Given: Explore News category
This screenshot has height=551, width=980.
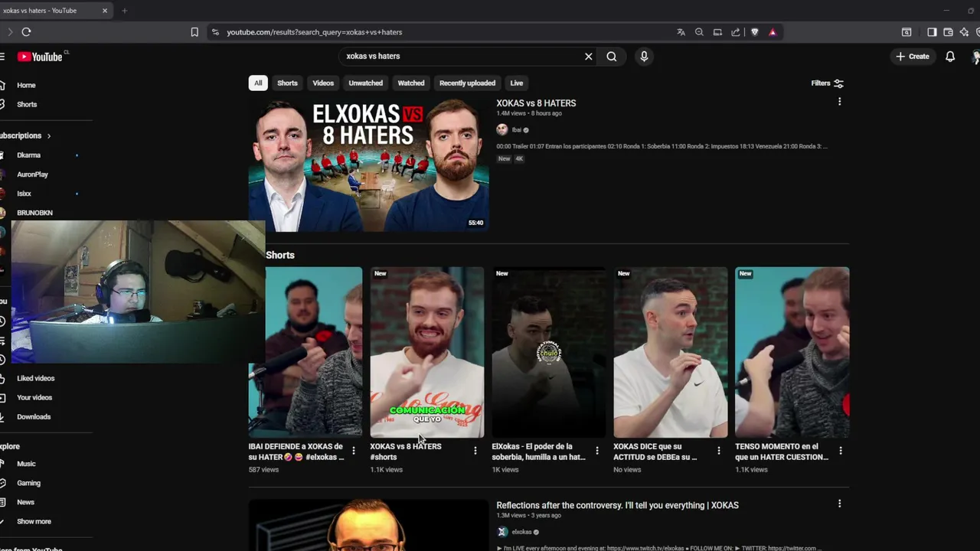Looking at the screenshot, I should click(x=25, y=502).
